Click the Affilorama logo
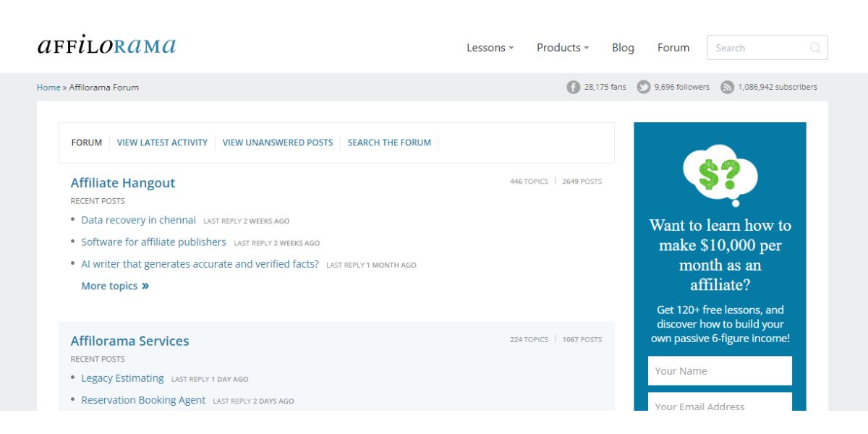868x434 pixels. [x=106, y=46]
